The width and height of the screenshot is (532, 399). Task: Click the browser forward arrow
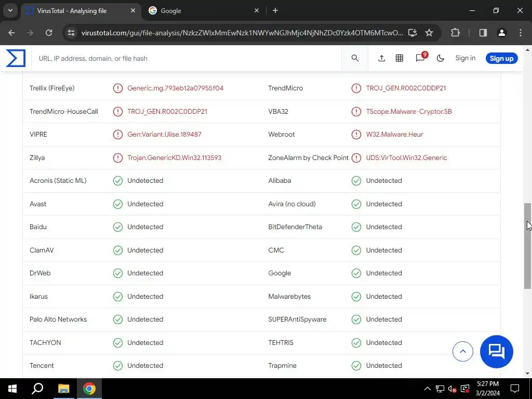pyautogui.click(x=30, y=33)
